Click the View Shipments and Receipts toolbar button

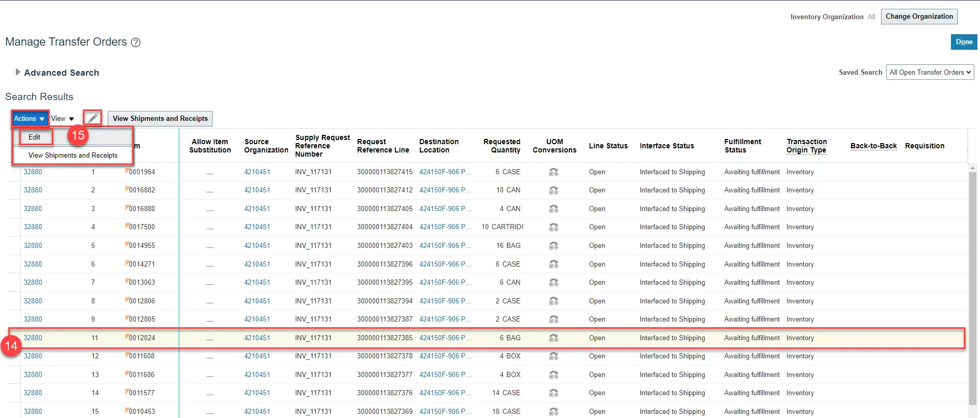point(160,119)
